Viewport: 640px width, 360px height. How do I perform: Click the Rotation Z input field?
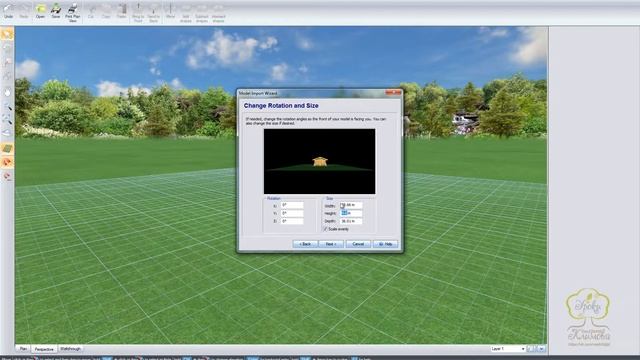292,221
